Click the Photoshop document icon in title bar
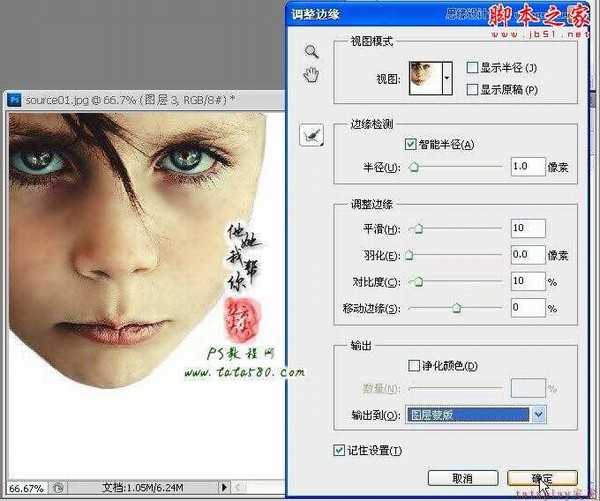This screenshot has height=501, width=600. pyautogui.click(x=15, y=100)
